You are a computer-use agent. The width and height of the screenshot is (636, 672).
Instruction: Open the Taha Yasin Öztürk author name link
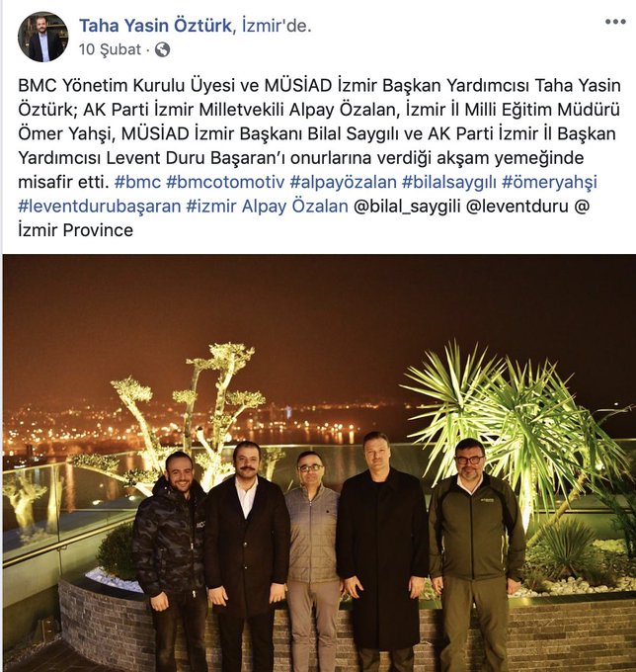[x=155, y=26]
